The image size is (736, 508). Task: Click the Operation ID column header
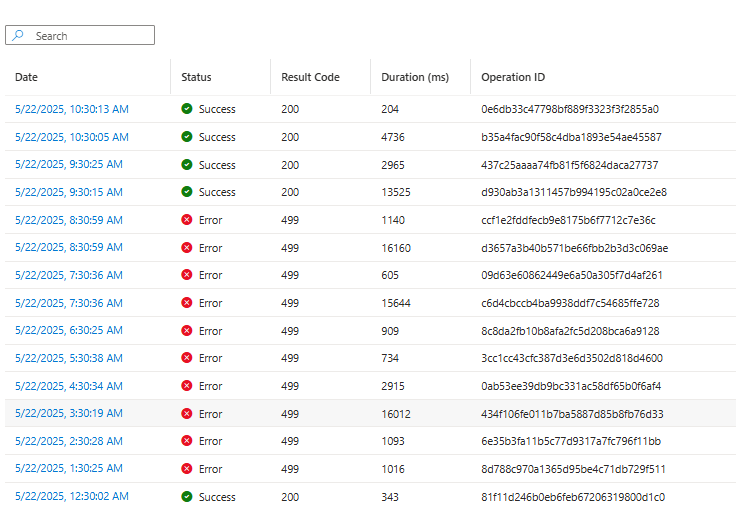[x=513, y=77]
